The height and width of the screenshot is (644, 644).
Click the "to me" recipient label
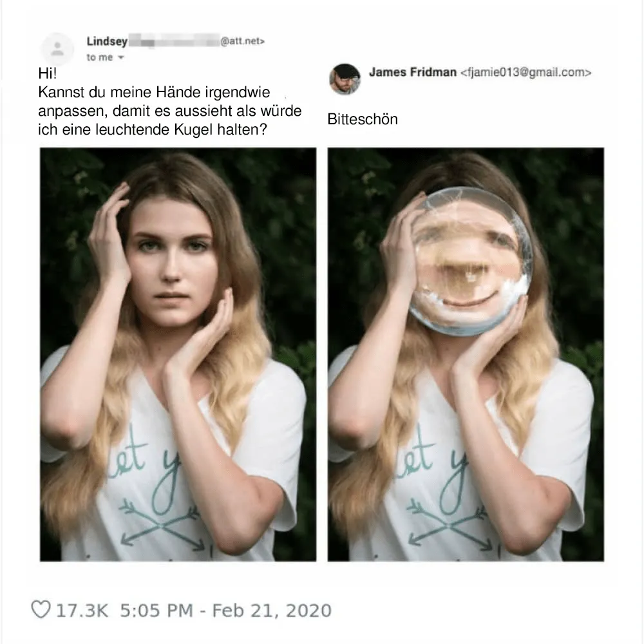(99, 57)
